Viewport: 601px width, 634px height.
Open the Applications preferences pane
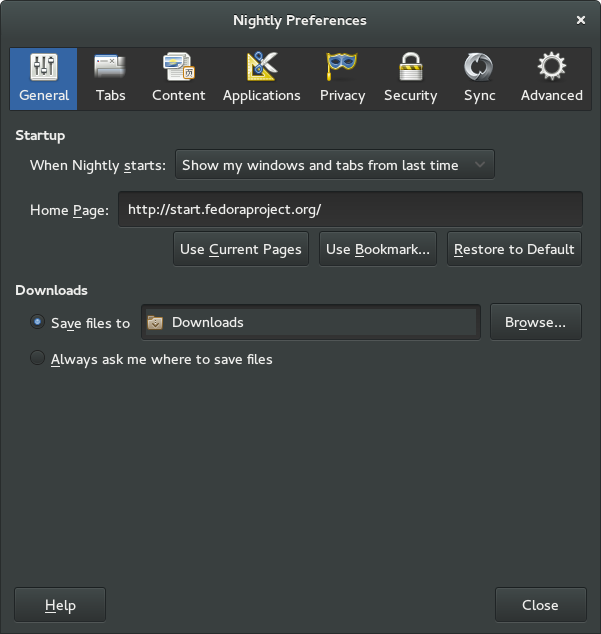tap(262, 79)
